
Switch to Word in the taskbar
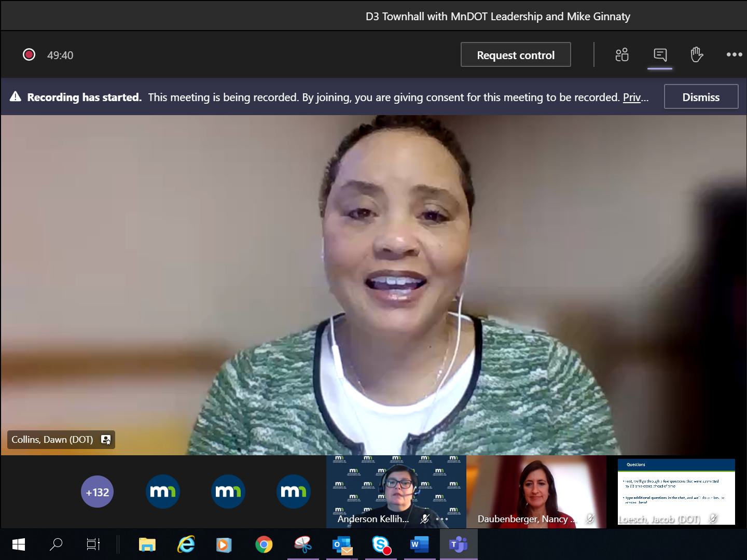[419, 544]
